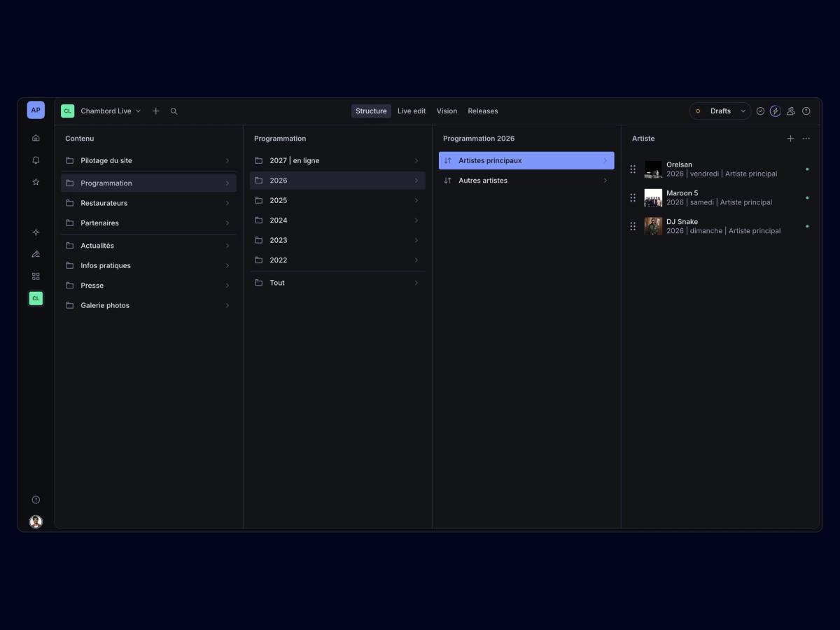Click the chevron on Autres artistes row
The height and width of the screenshot is (630, 840).
(x=605, y=181)
